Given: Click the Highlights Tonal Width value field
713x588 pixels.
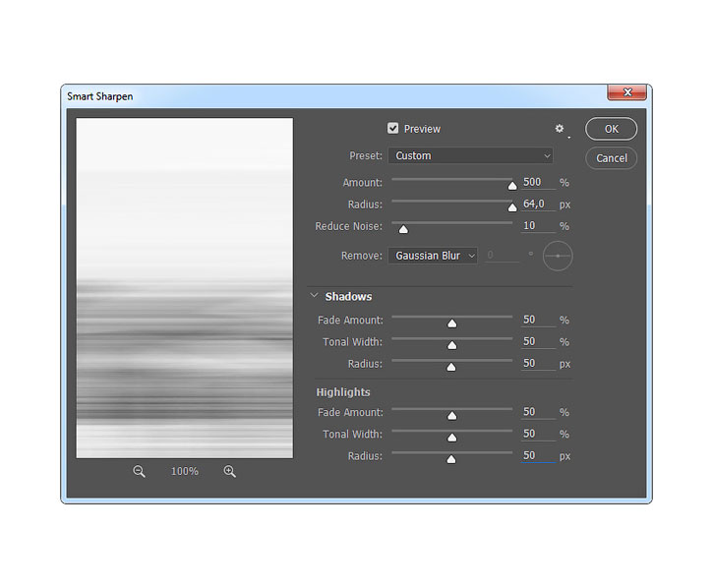Looking at the screenshot, I should [x=538, y=435].
